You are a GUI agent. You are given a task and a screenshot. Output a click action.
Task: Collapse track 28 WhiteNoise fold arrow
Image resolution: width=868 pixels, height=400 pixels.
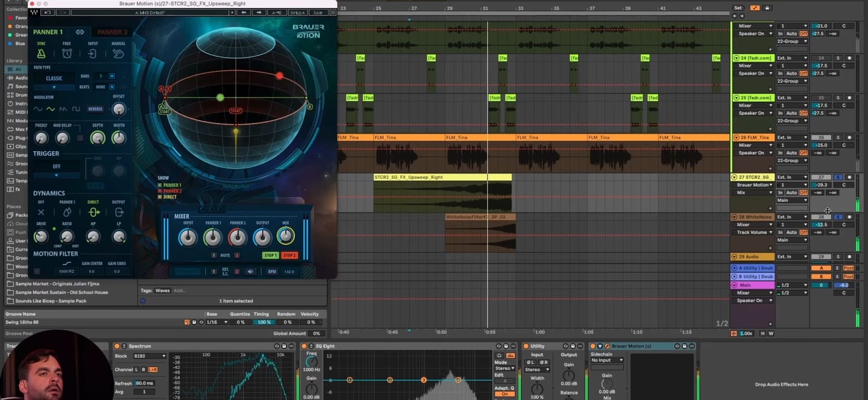734,217
